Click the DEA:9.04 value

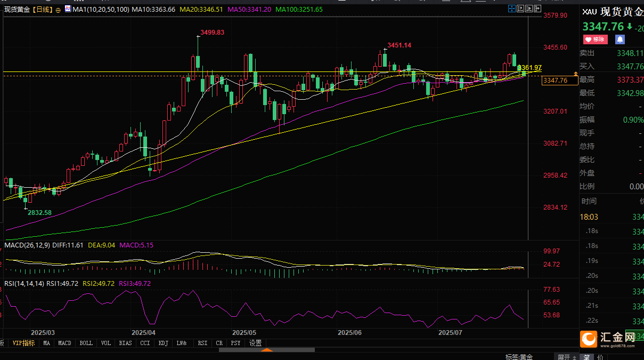pyautogui.click(x=101, y=245)
